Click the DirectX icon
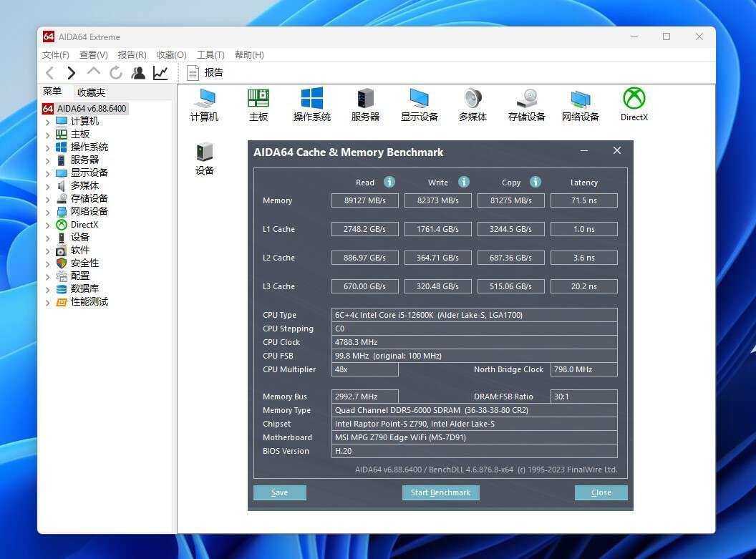 [x=633, y=104]
